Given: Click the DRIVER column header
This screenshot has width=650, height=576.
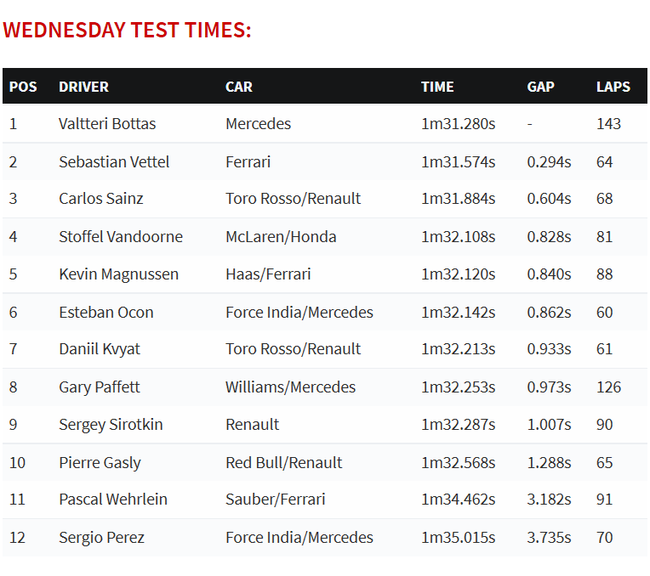Looking at the screenshot, I should (83, 87).
